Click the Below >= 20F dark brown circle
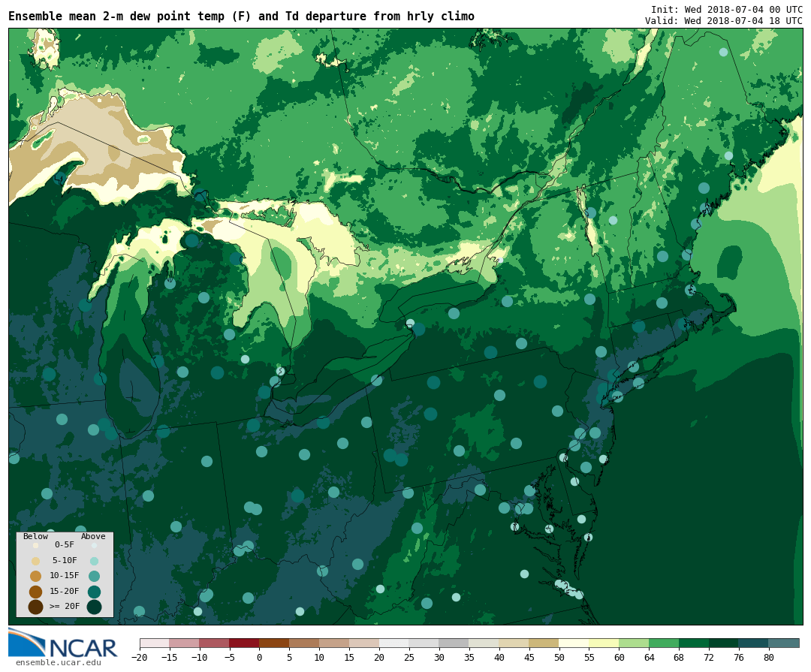Image resolution: width=811 pixels, height=672 pixels. [36, 607]
